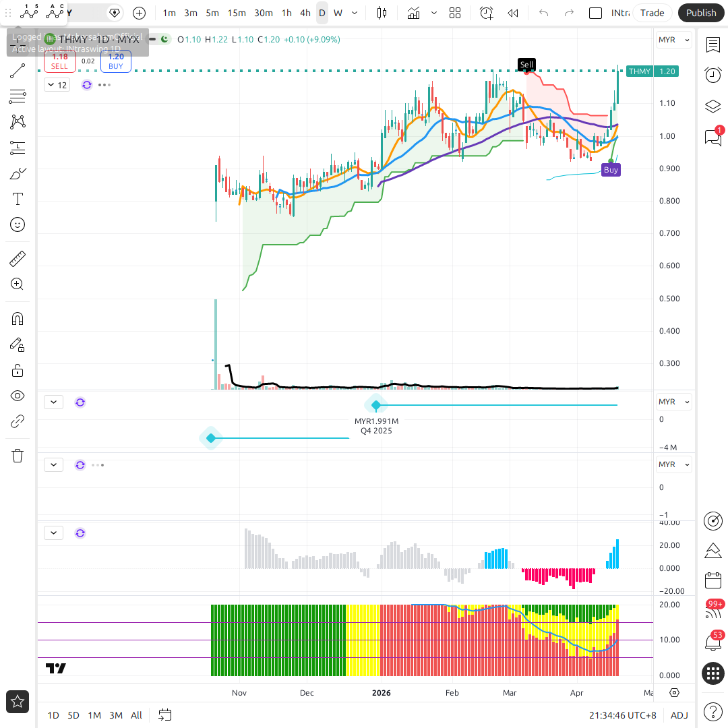Screen dimensions: 728x728
Task: Select the ruler measure tool
Action: pos(18,258)
